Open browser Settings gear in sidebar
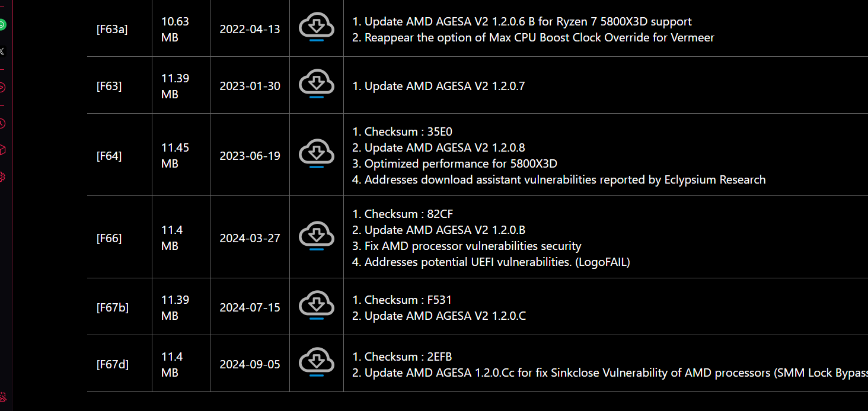 coord(2,176)
